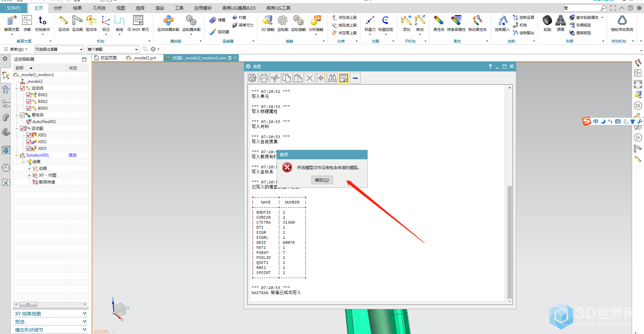Click 确定(O) in the error dialog

[x=322, y=180]
